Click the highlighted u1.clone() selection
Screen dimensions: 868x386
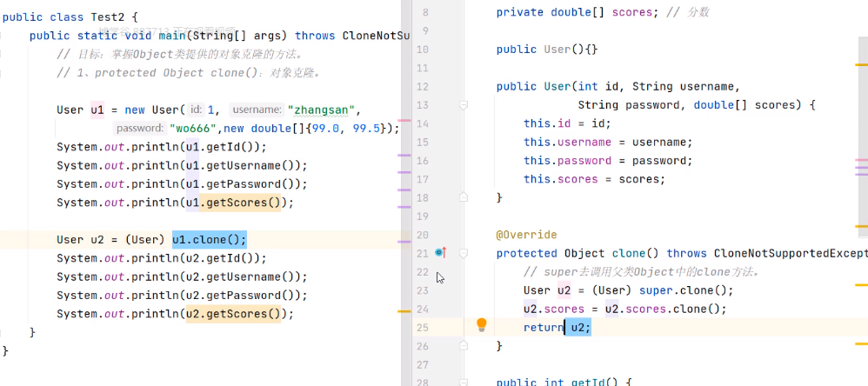(210, 239)
